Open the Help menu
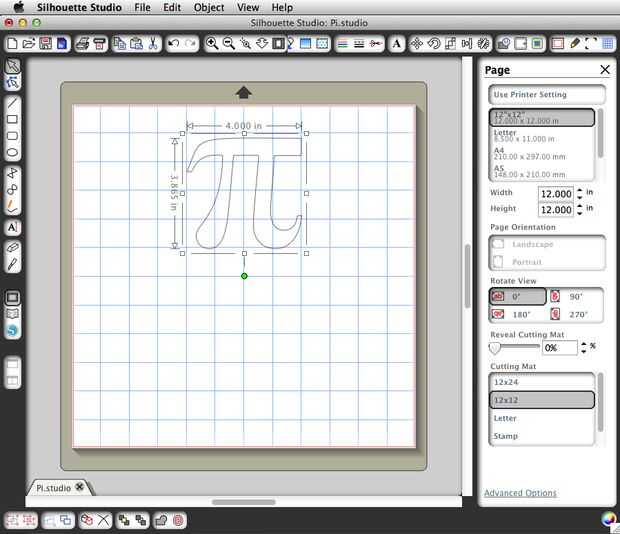The width and height of the screenshot is (620, 534). tap(282, 7)
